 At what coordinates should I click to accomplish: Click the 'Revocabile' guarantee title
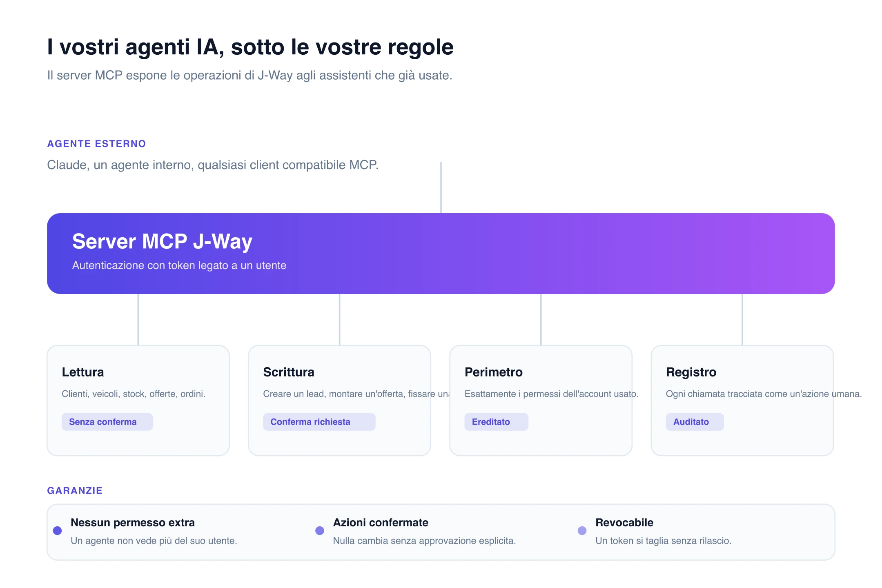624,523
